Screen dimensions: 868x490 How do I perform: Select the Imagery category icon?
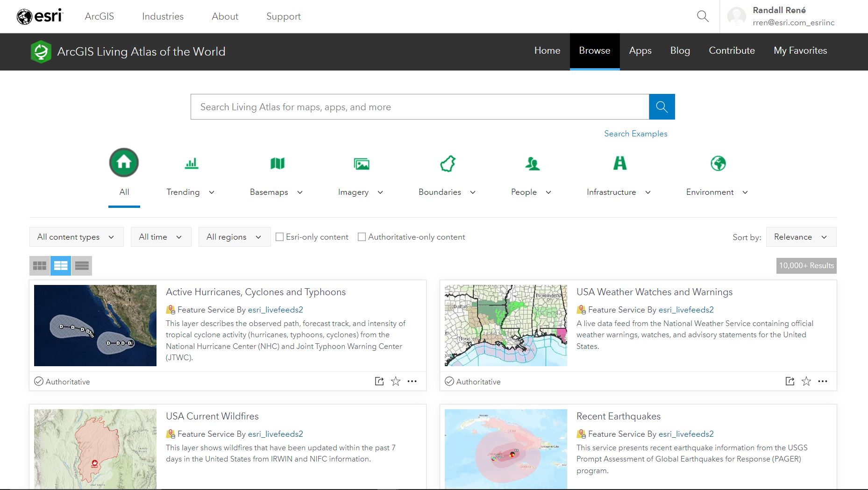[362, 163]
